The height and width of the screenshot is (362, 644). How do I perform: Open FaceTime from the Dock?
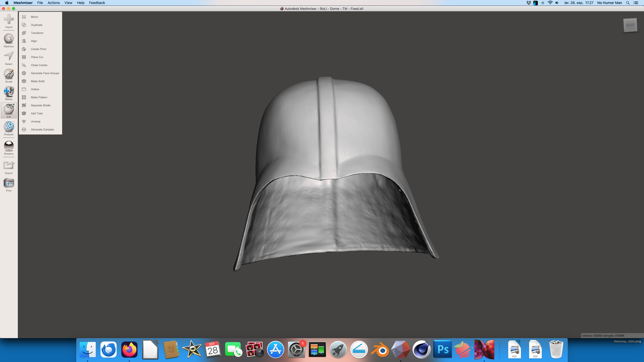click(234, 349)
